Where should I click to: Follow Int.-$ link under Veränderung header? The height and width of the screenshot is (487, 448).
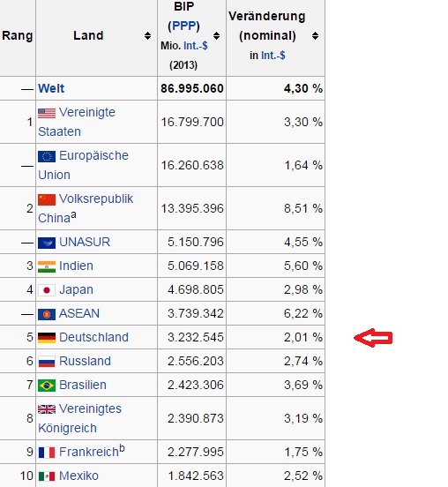pos(273,56)
